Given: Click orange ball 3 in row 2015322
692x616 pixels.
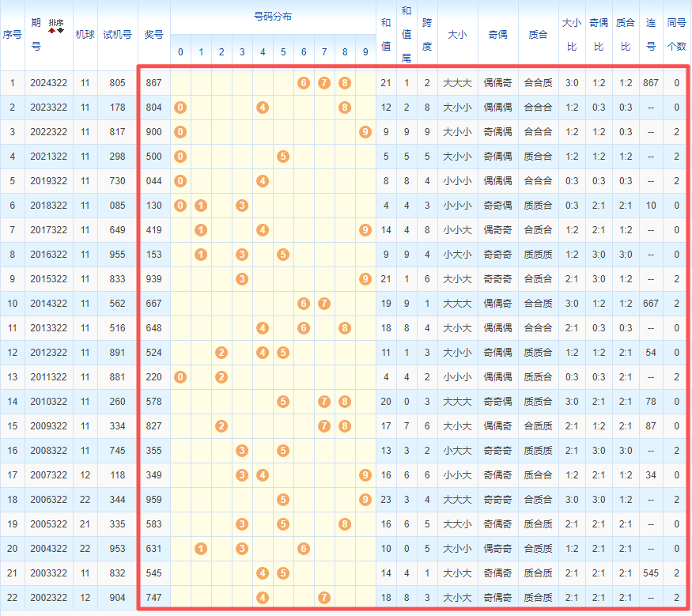Looking at the screenshot, I should coord(242,279).
